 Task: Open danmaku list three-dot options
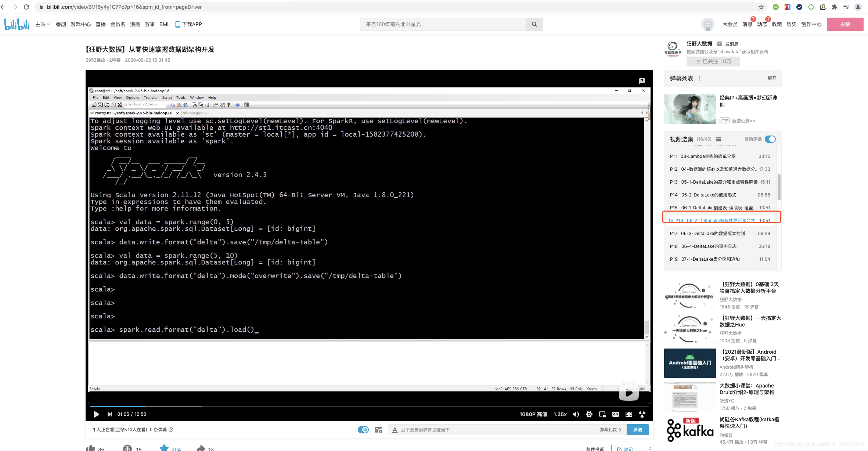point(700,78)
